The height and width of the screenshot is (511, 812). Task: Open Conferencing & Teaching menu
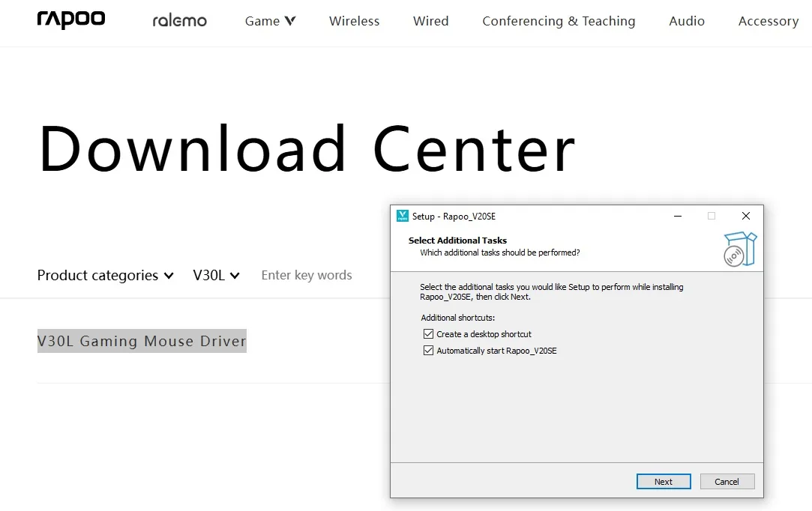[559, 21]
